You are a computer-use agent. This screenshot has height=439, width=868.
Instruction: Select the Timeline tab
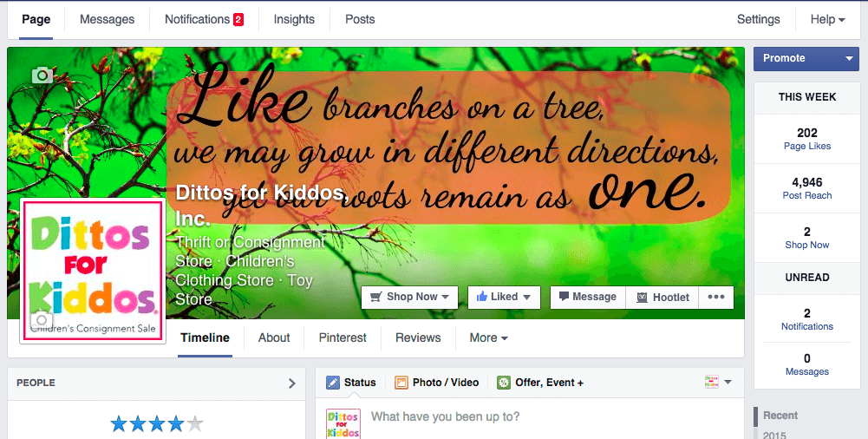(205, 337)
